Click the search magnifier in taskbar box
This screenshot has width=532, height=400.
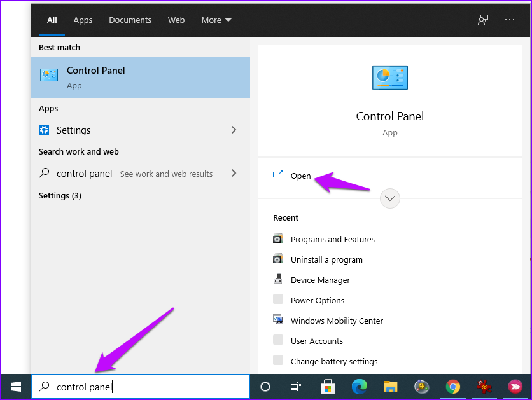pos(44,387)
